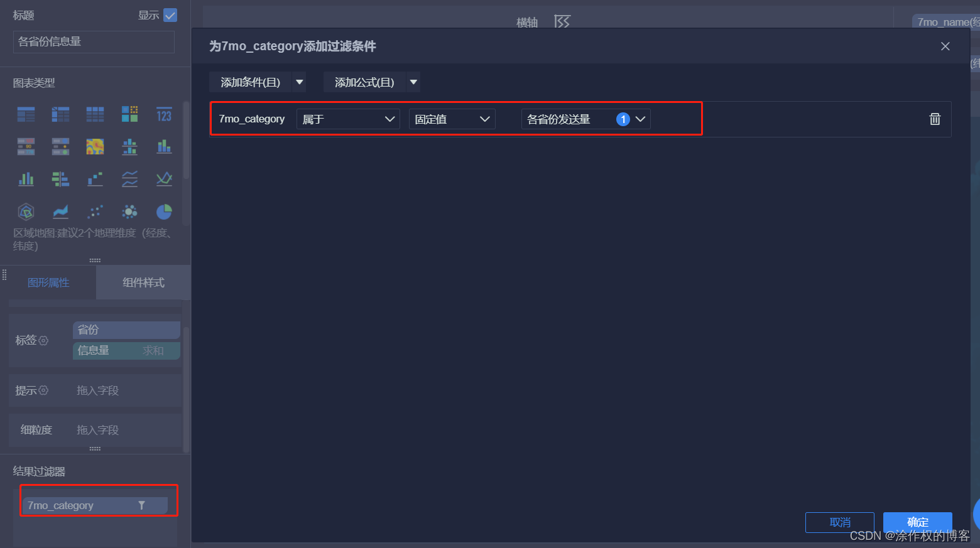This screenshot has height=548, width=980.
Task: Open the 属于 operator dropdown
Action: pos(348,119)
